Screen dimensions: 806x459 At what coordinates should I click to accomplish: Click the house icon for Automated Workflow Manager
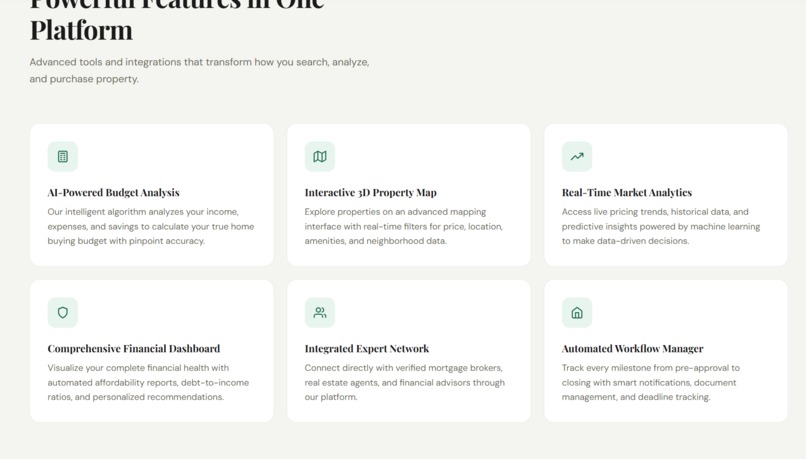pyautogui.click(x=577, y=313)
